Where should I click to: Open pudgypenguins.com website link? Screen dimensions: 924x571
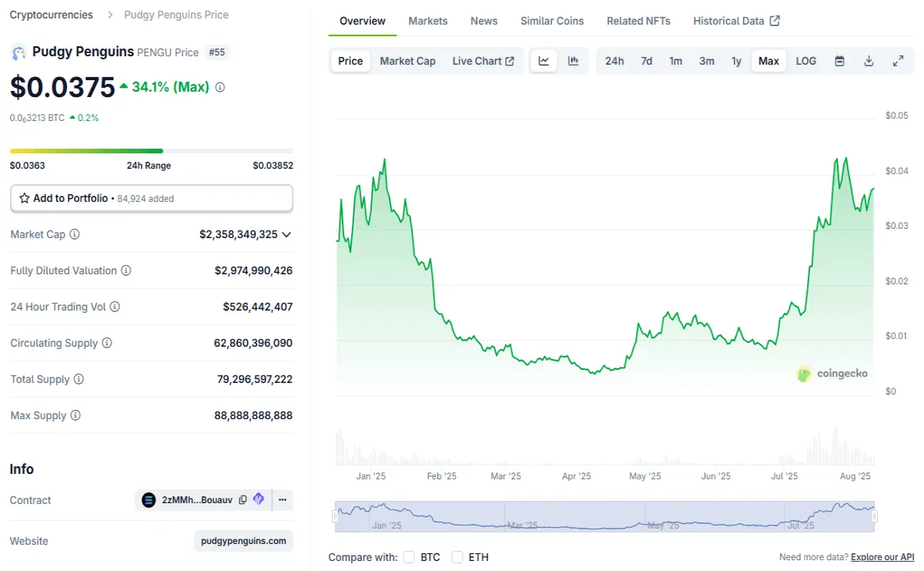pos(243,541)
